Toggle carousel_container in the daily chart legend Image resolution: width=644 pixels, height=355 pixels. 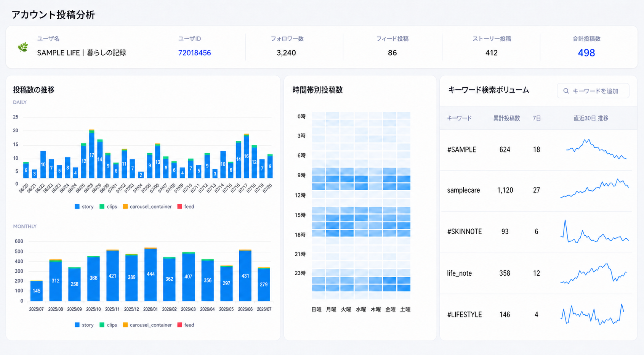pos(147,207)
